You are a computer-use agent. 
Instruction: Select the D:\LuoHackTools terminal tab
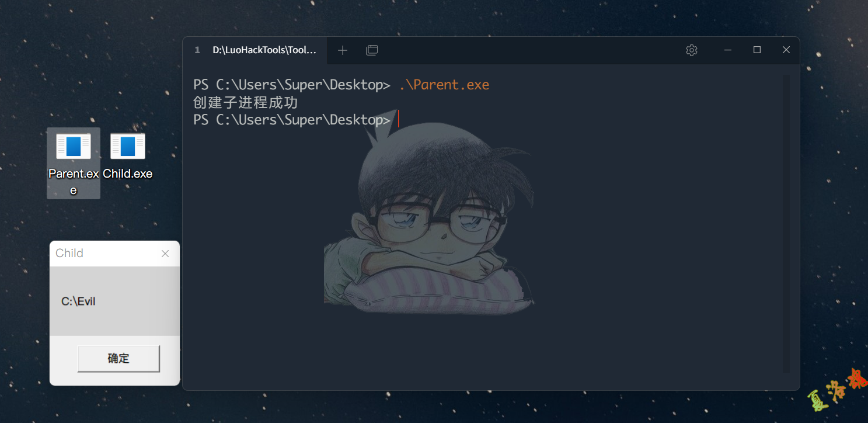256,50
